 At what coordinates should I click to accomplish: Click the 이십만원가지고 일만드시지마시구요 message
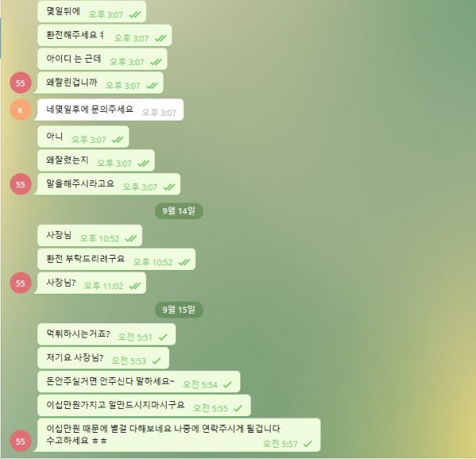tap(144, 405)
